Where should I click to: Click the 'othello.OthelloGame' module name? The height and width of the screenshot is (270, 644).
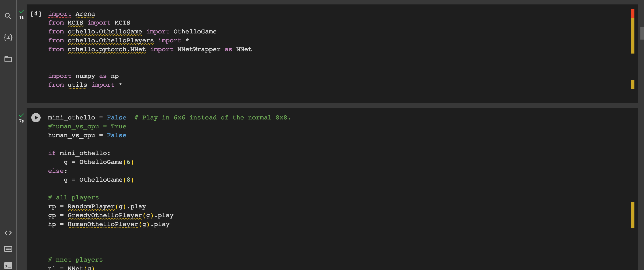105,32
